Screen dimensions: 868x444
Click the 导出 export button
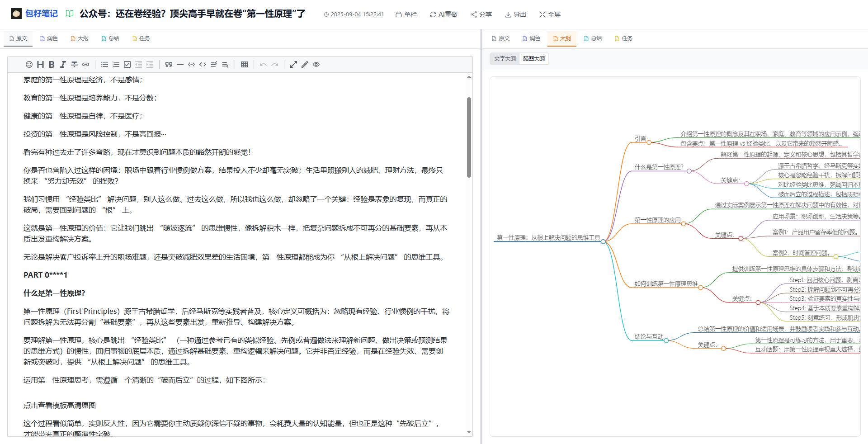(x=515, y=14)
